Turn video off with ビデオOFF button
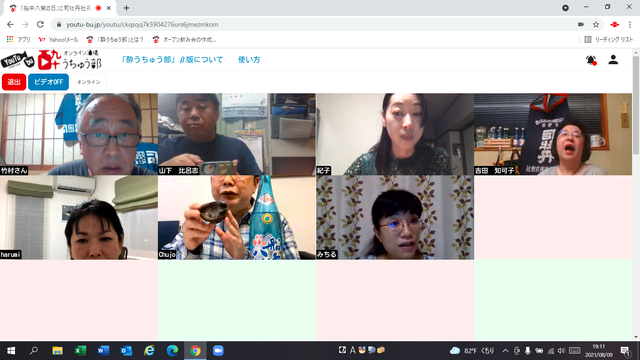 pos(48,82)
